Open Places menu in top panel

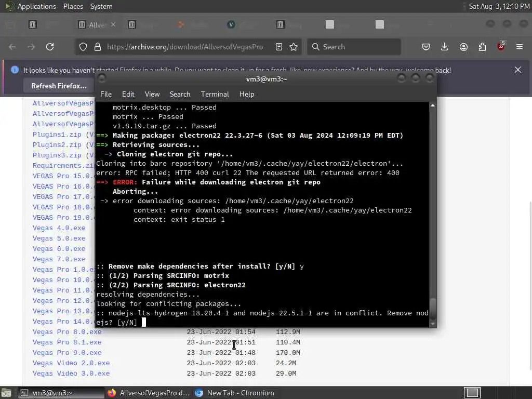[73, 6]
